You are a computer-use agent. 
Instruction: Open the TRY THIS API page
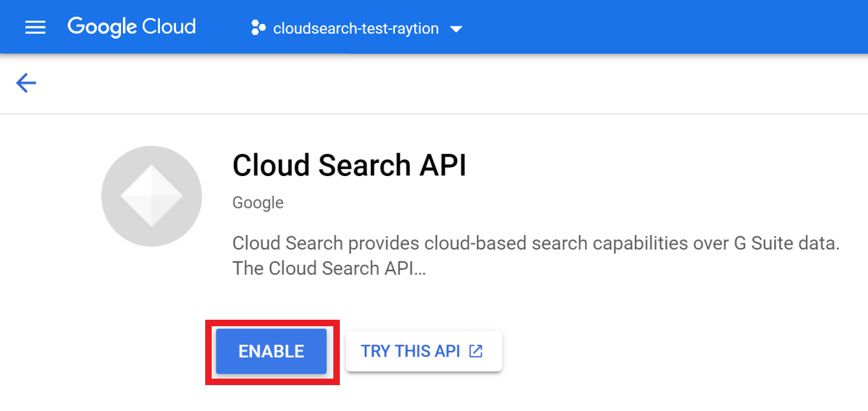coord(423,350)
